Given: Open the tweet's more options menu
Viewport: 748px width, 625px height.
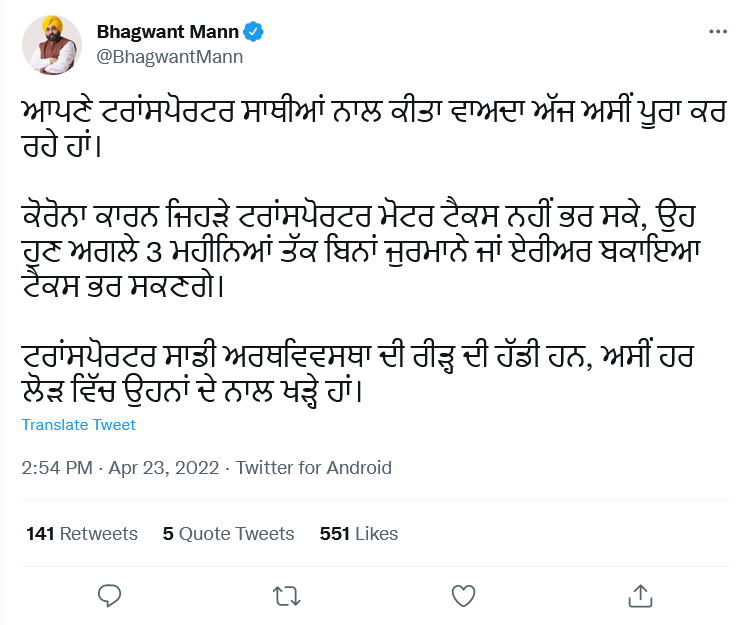Looking at the screenshot, I should [x=718, y=32].
